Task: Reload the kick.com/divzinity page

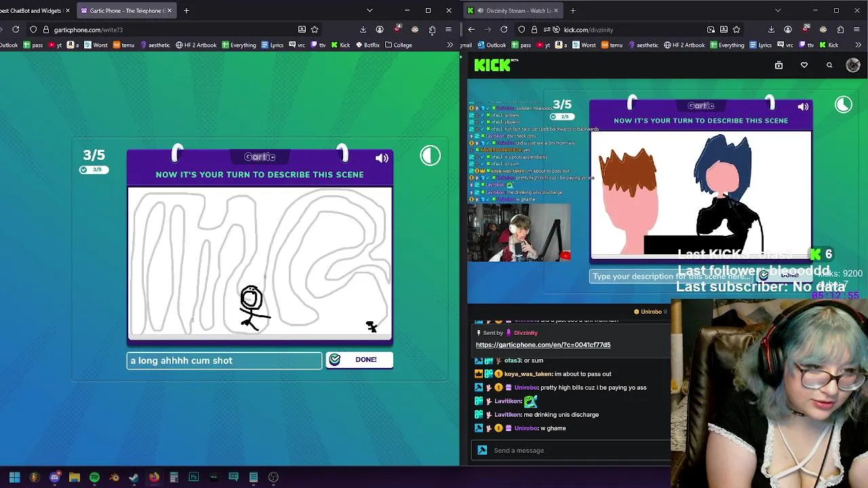Action: (504, 30)
